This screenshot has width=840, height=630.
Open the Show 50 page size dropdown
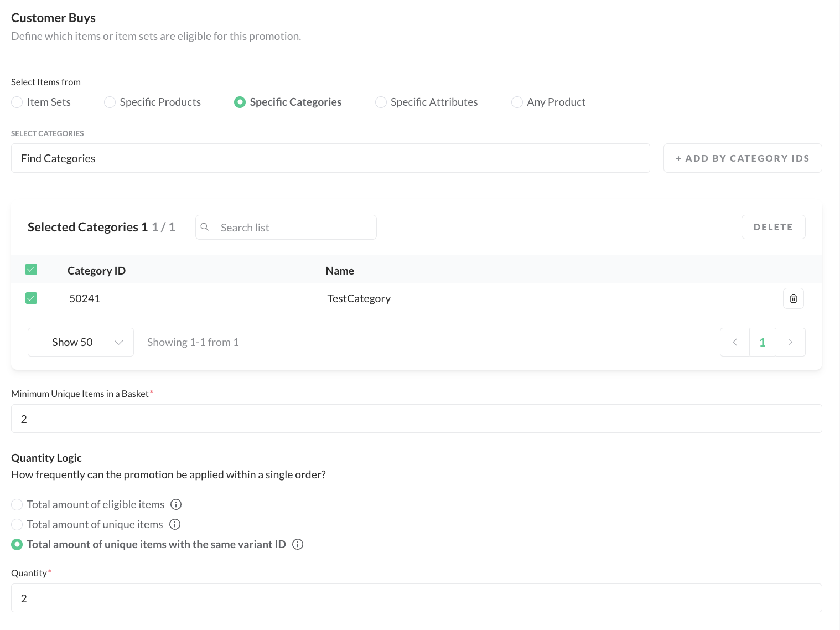[x=81, y=342]
